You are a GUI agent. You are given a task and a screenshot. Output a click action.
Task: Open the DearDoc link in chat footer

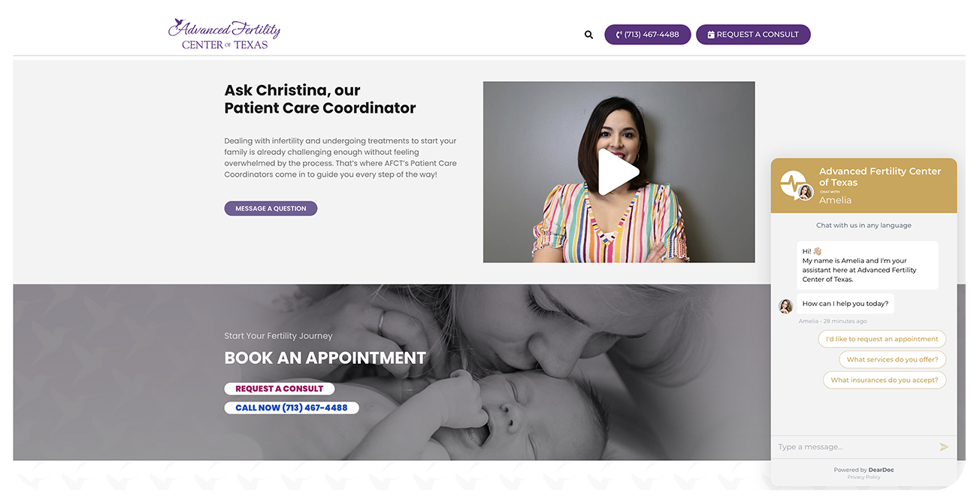tap(881, 470)
